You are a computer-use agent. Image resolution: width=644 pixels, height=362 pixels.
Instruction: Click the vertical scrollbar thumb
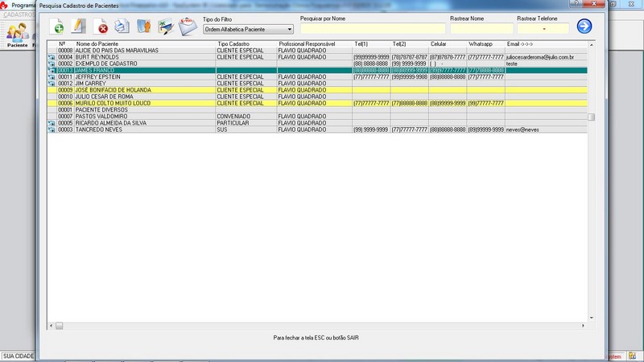click(x=592, y=117)
